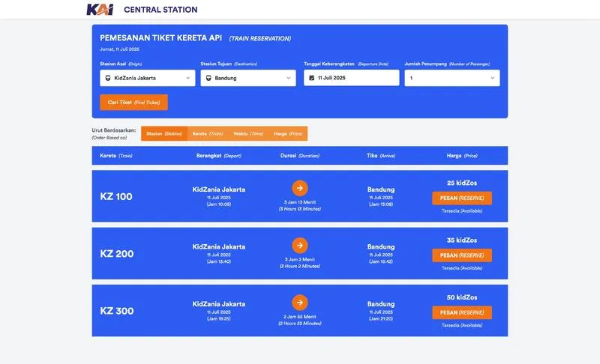Click the calendar icon in departure date

point(311,78)
